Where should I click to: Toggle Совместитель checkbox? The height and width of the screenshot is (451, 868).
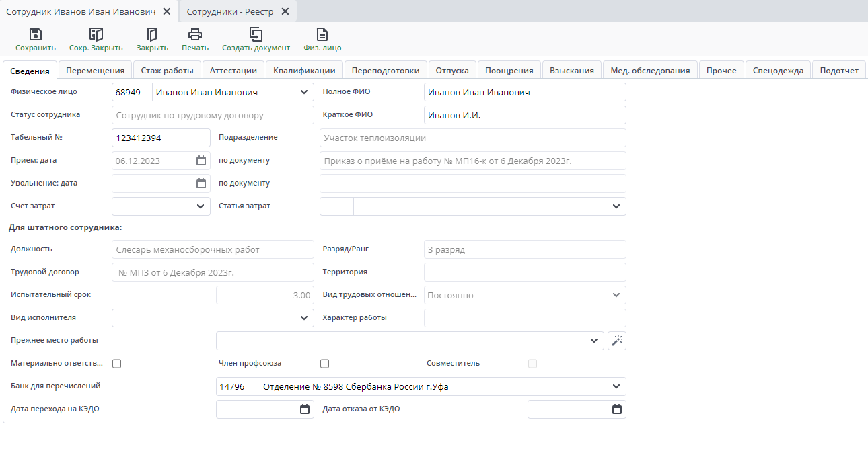533,364
